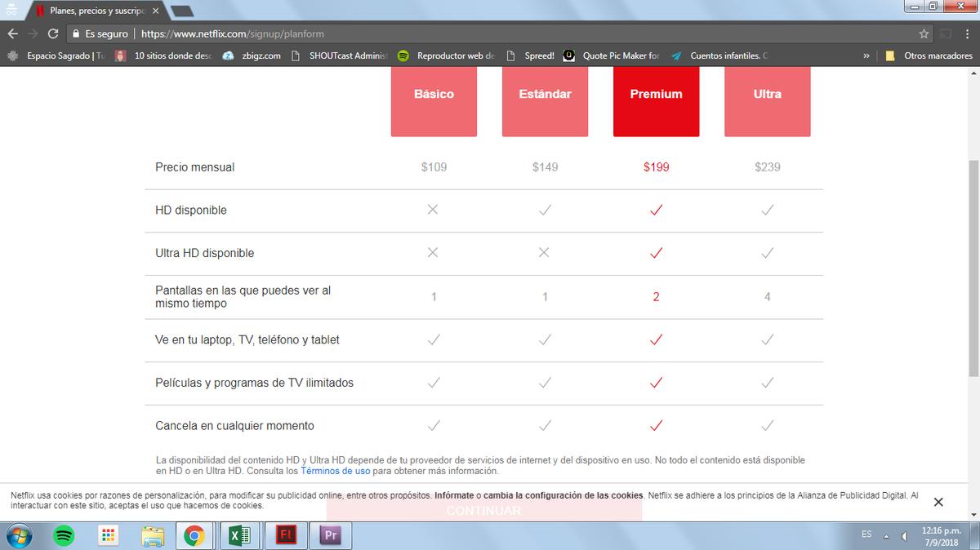Open Spotify from the taskbar

[64, 535]
